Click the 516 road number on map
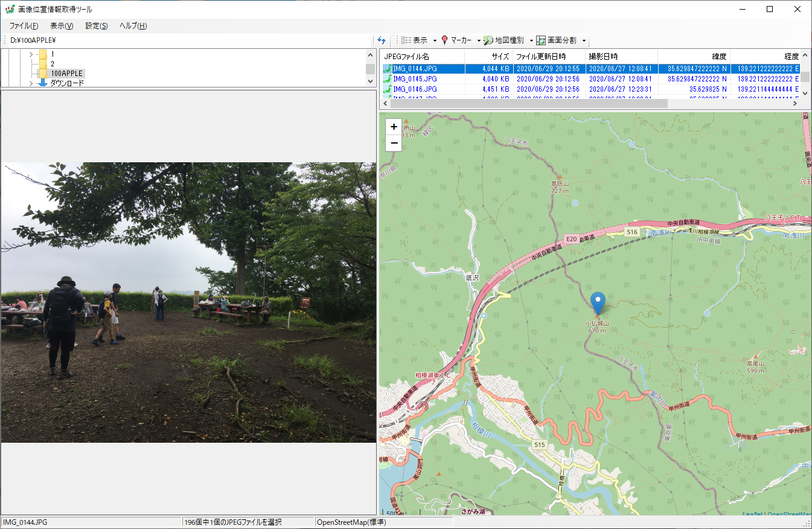The width and height of the screenshot is (812, 529). (x=632, y=232)
